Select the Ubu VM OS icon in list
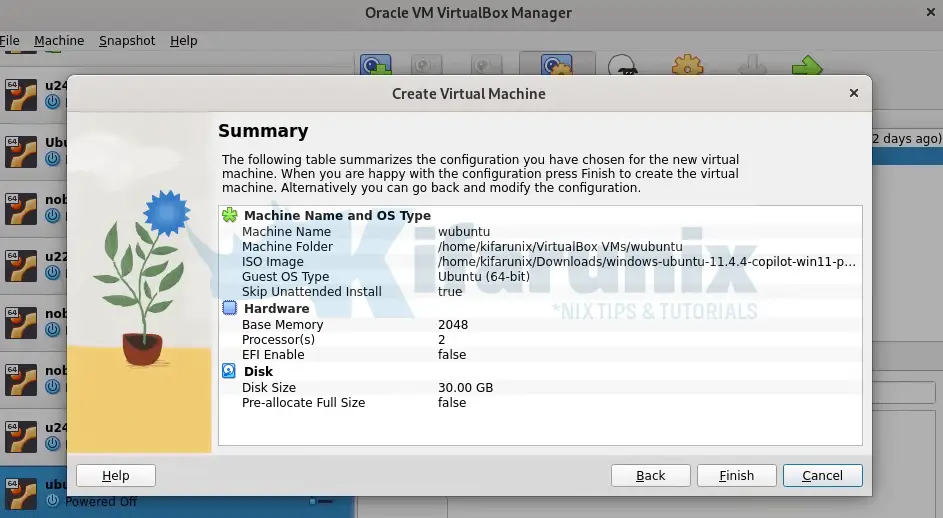 point(21,152)
